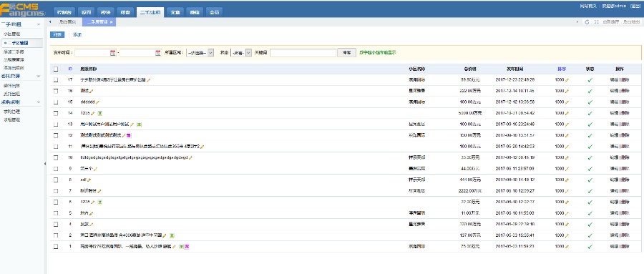Edit sort value with pencil icon in row 14
Screen dimensions: 644x274
coord(567,113)
